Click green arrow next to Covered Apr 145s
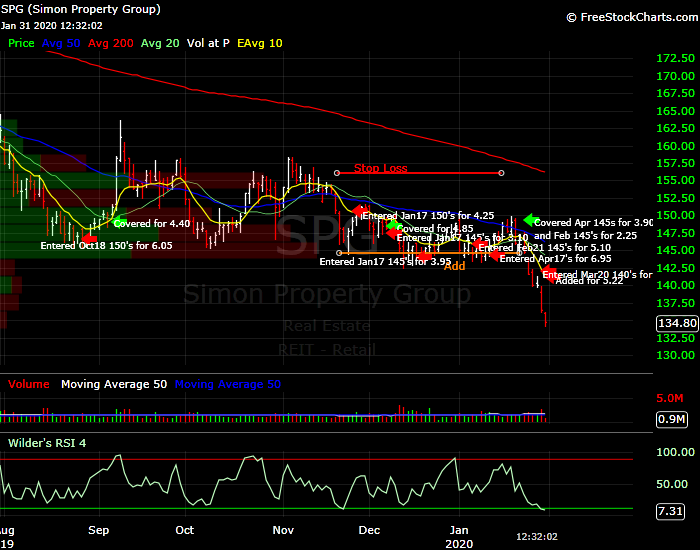The image size is (700, 550). (x=531, y=220)
